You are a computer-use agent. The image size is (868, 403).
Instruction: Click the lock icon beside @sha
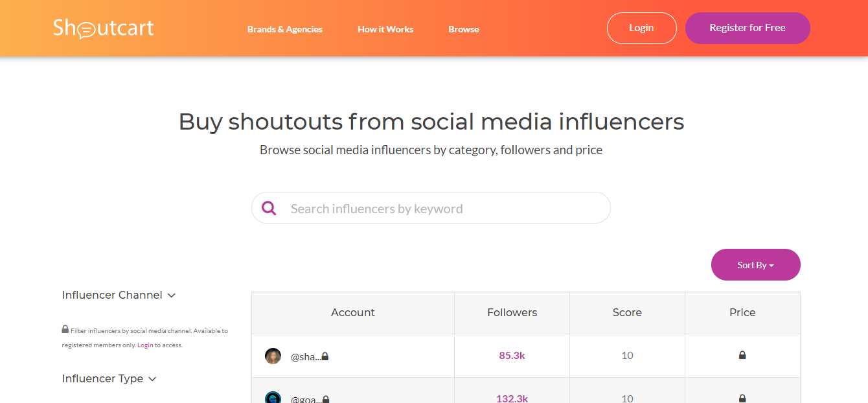pos(325,356)
